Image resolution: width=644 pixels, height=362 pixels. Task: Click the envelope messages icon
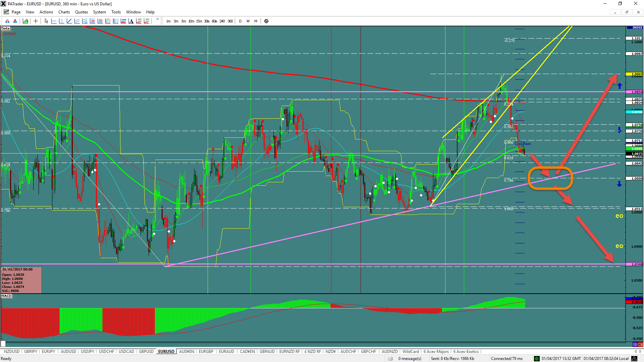(390, 359)
